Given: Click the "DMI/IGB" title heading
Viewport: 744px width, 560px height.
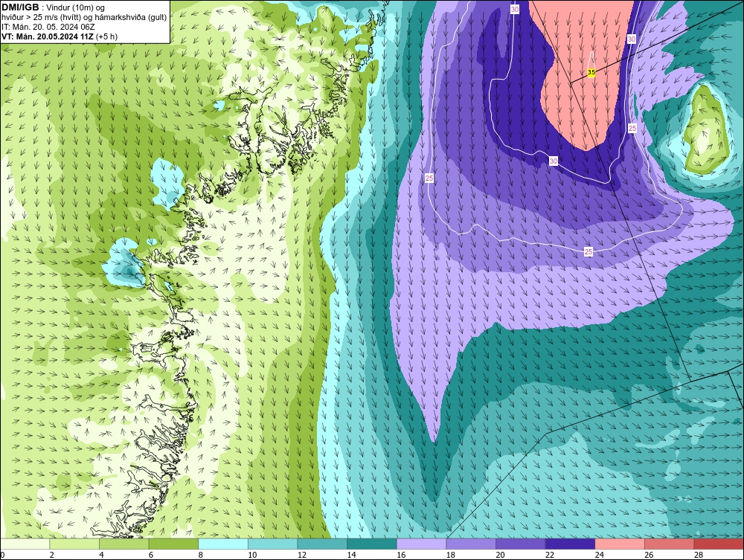Looking at the screenshot, I should click(20, 7).
